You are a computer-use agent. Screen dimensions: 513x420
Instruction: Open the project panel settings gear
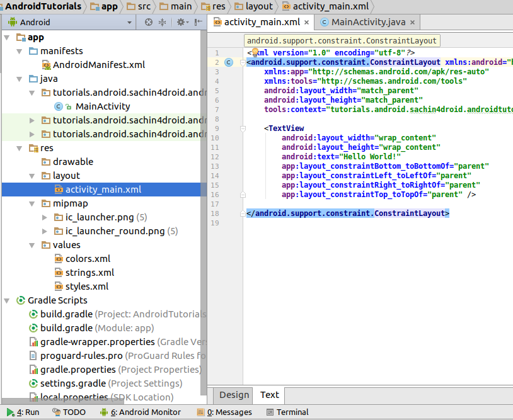click(x=183, y=22)
